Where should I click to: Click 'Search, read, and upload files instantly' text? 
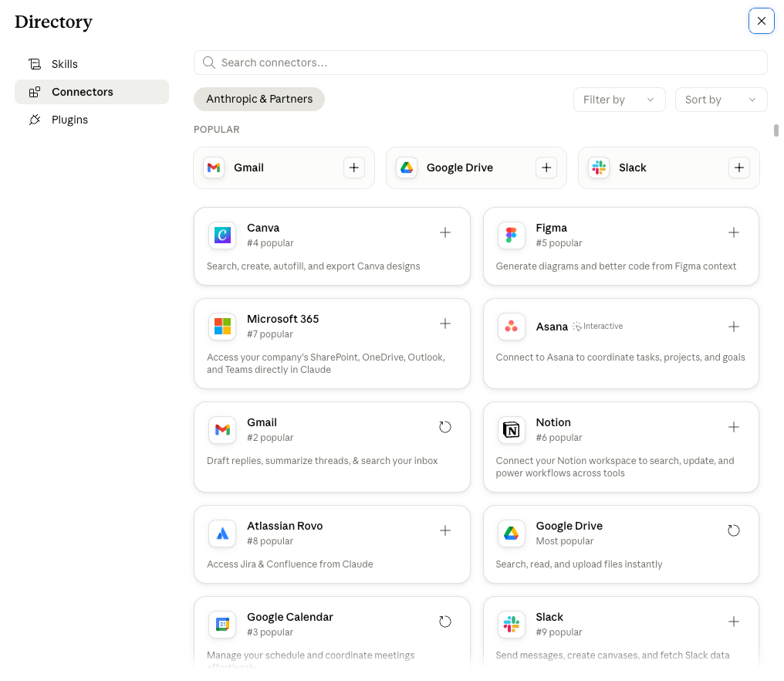(x=579, y=564)
